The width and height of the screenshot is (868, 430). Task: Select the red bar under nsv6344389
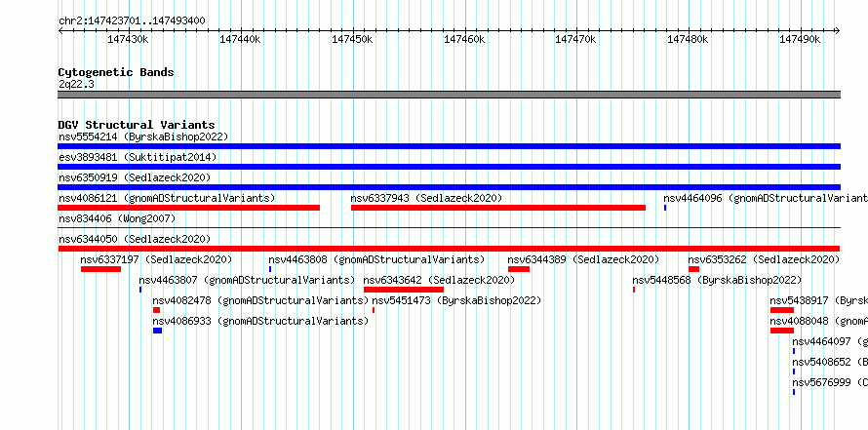point(519,269)
